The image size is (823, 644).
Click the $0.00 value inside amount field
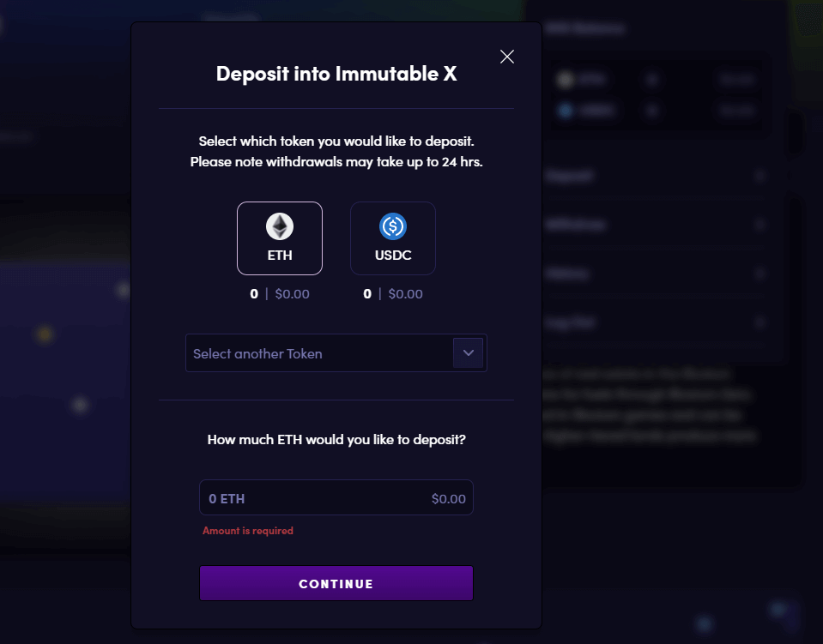click(x=448, y=499)
